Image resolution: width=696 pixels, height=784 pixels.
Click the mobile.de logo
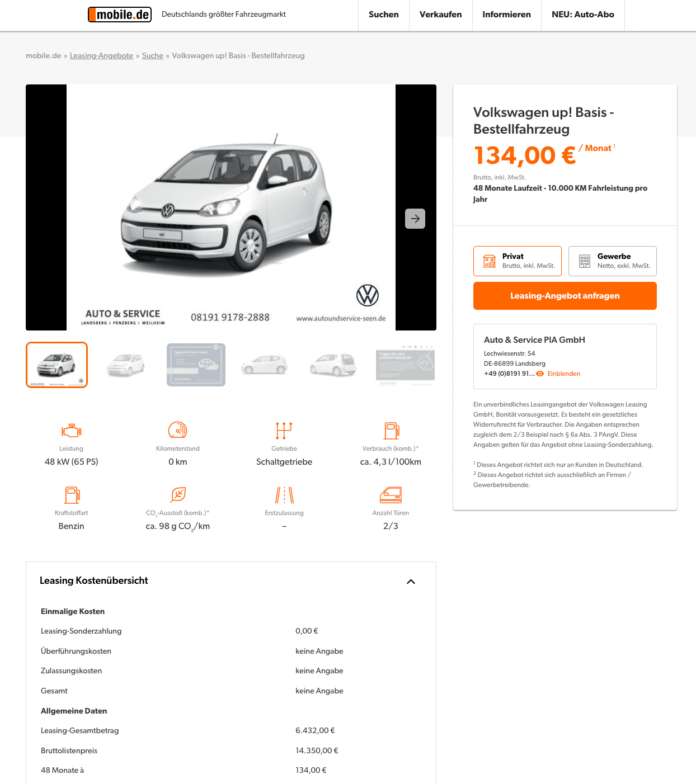point(120,15)
